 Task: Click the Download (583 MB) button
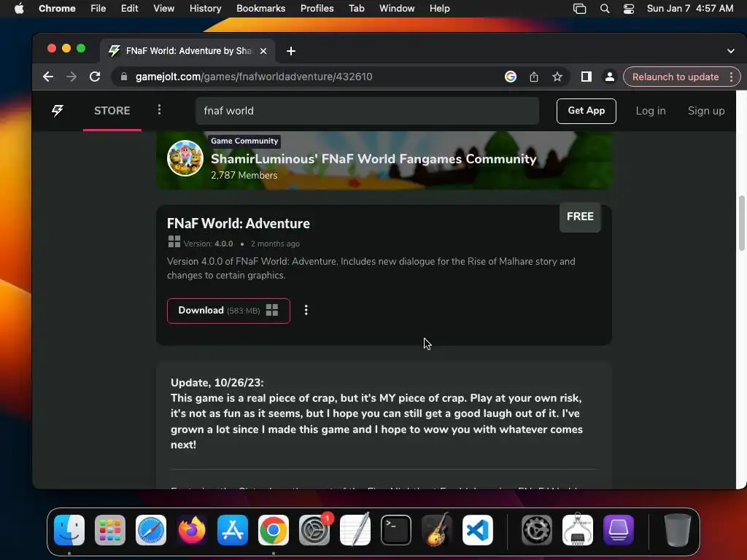228,311
